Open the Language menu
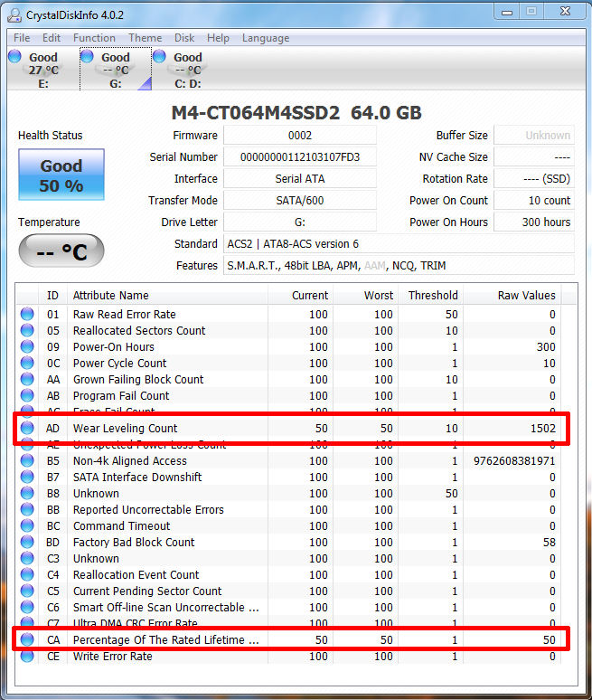Screen dimensions: 592x700 (x=266, y=38)
